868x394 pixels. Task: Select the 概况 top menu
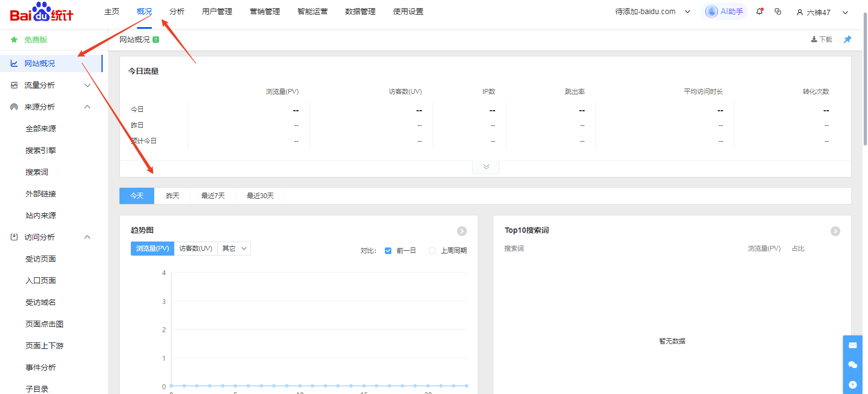(144, 11)
